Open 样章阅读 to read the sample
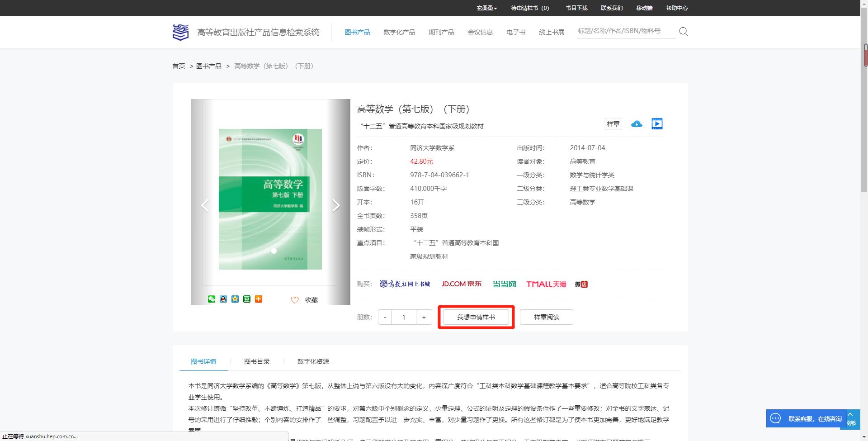The height and width of the screenshot is (441, 868). click(546, 317)
